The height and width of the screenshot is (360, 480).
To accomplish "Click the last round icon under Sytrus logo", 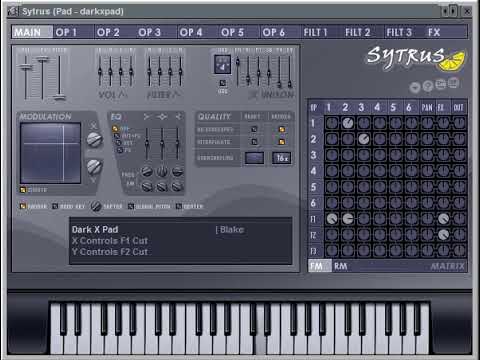I will 453,83.
